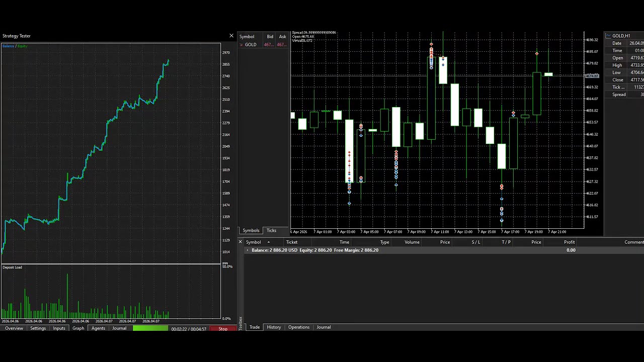This screenshot has height=362, width=644.
Task: Expand the Balance summary row arrow
Action: pyautogui.click(x=247, y=250)
